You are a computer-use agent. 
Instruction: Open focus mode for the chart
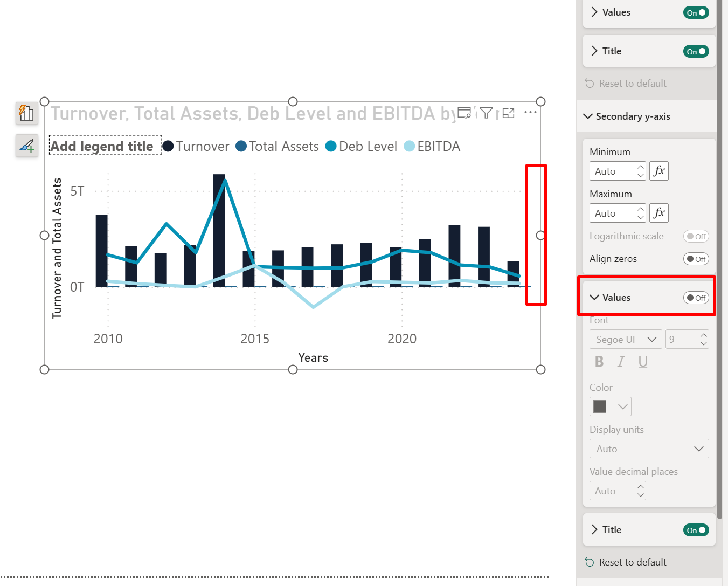pos(508,113)
